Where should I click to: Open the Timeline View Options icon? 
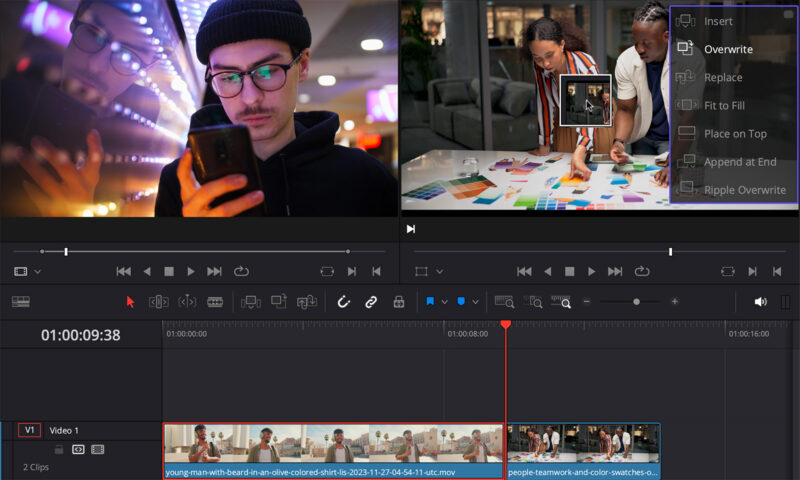pos(20,301)
